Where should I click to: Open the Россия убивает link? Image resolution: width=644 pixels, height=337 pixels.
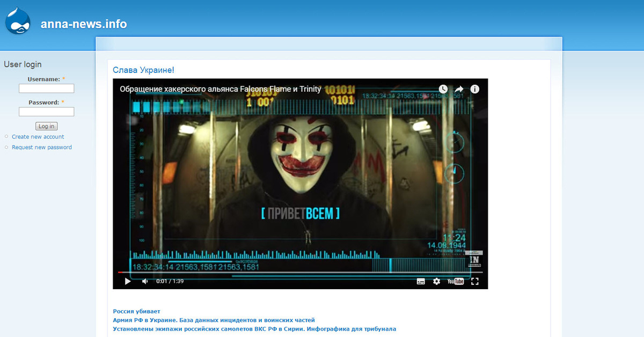click(x=136, y=311)
